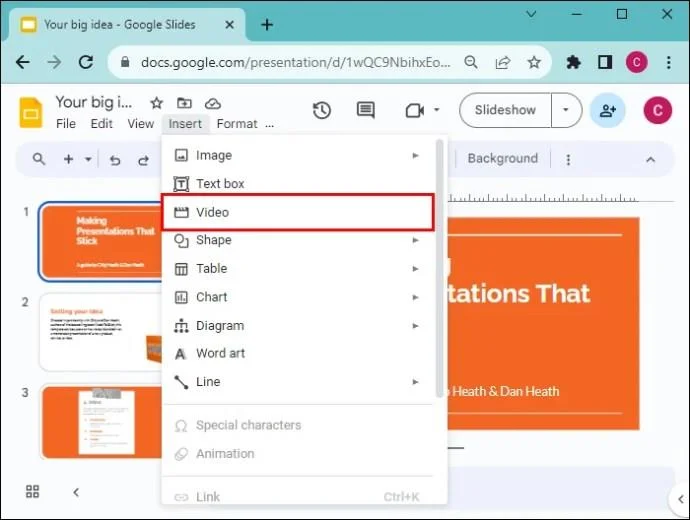
Task: Select slide 3 thumbnail
Action: pyautogui.click(x=101, y=422)
